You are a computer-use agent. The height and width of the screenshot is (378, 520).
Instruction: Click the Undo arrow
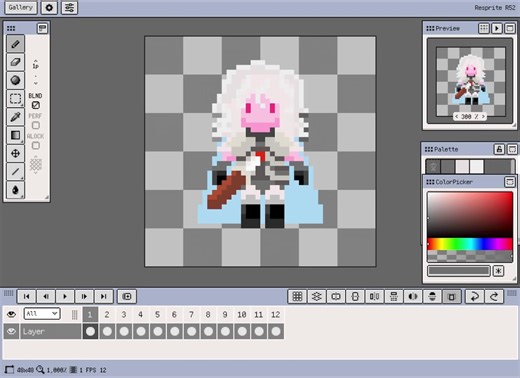point(475,296)
